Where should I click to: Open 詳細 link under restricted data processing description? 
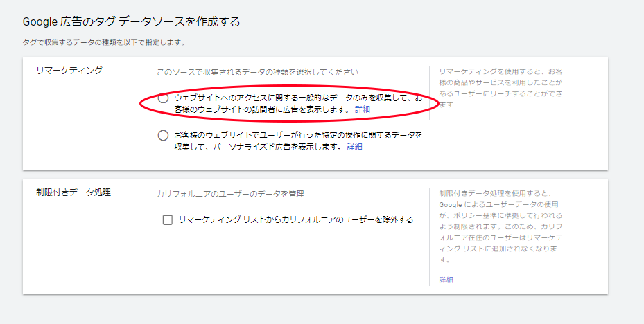[x=446, y=280]
